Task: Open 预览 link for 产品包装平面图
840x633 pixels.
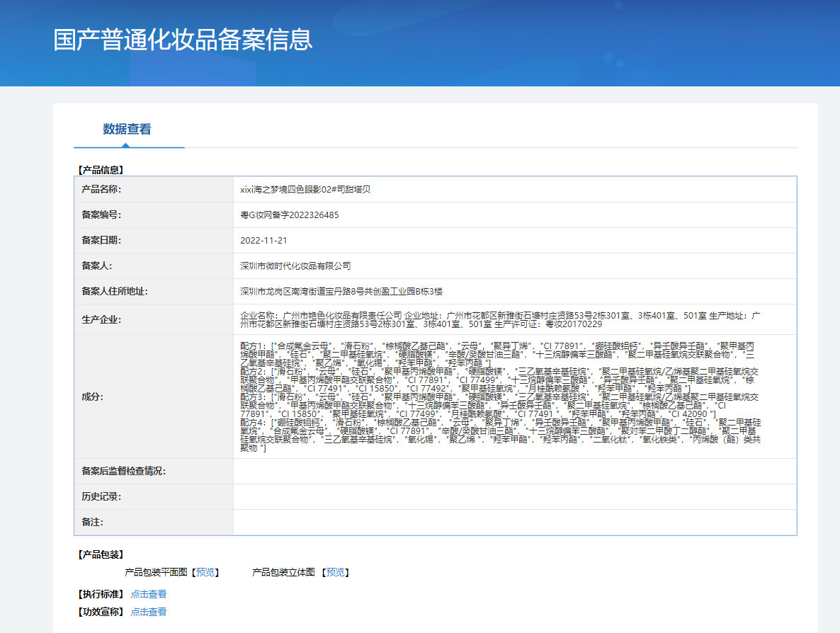Action: tap(205, 573)
